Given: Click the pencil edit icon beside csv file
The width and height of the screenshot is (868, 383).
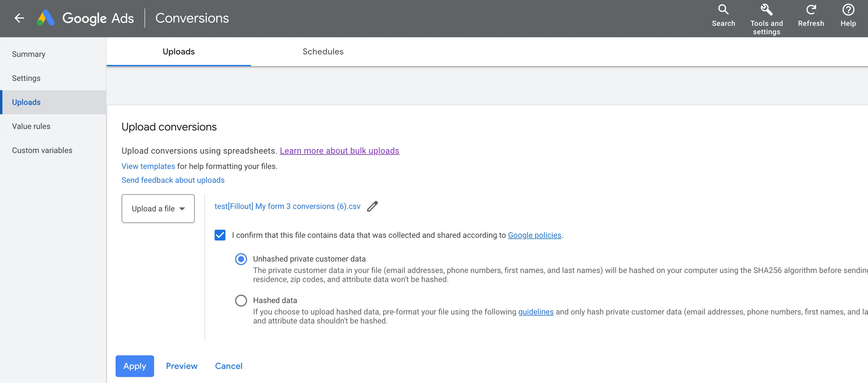Looking at the screenshot, I should 372,206.
